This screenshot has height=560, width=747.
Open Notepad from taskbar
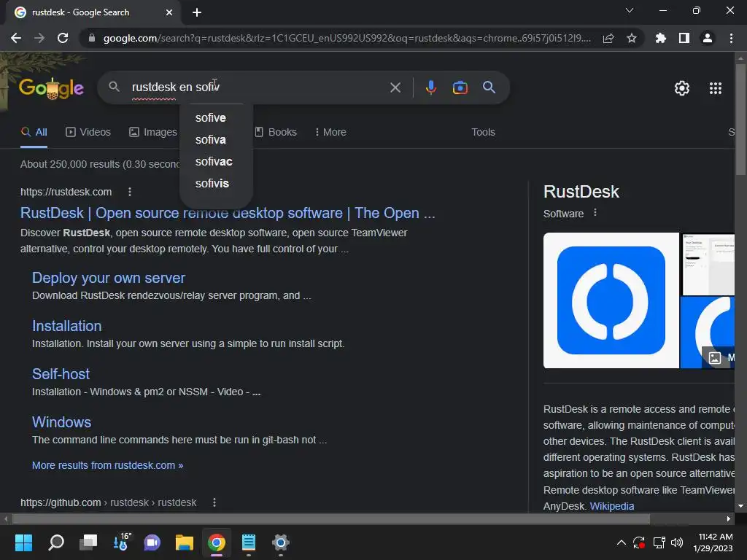point(249,542)
